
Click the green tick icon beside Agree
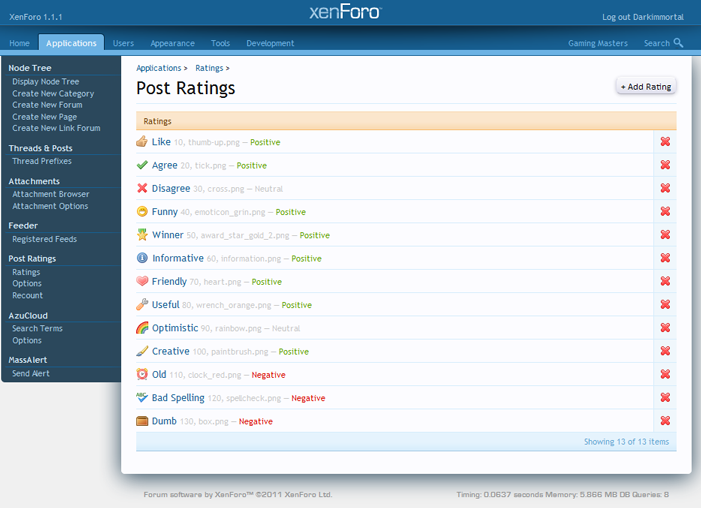[142, 165]
